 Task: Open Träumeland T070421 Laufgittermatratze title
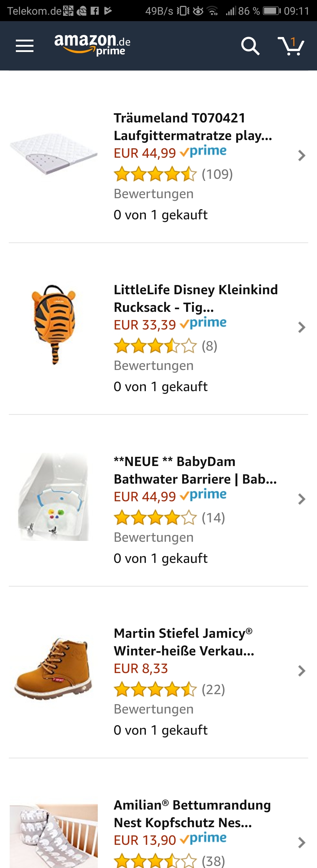point(193,127)
